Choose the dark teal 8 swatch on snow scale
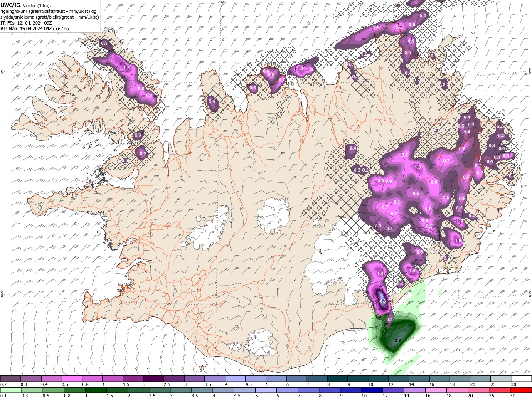This screenshot has height=399, width=532. [337, 379]
